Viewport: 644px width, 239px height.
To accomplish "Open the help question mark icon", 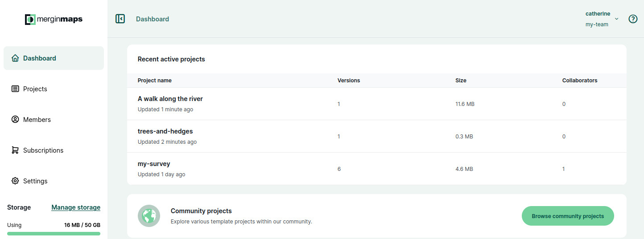I will click(633, 19).
